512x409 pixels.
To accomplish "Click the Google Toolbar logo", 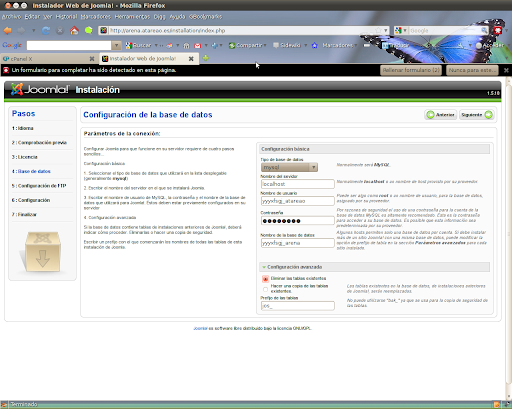I will coord(12,45).
